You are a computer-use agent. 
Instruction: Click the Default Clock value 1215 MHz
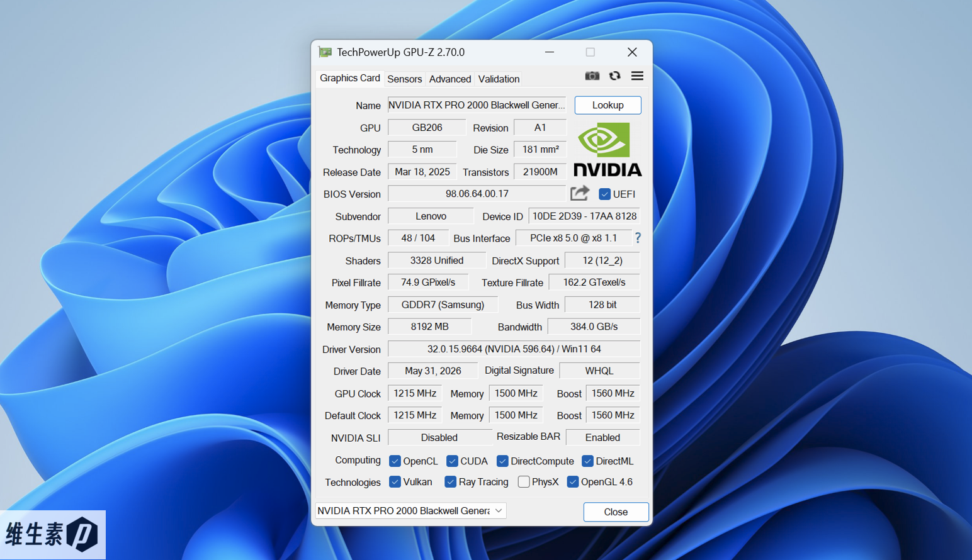tap(415, 415)
